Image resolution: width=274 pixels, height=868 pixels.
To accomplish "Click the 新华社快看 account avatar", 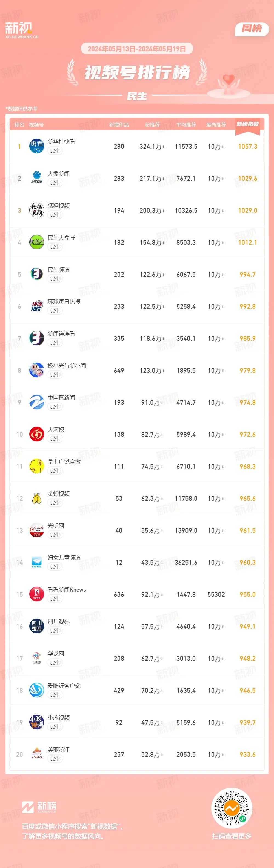I will coord(36,146).
